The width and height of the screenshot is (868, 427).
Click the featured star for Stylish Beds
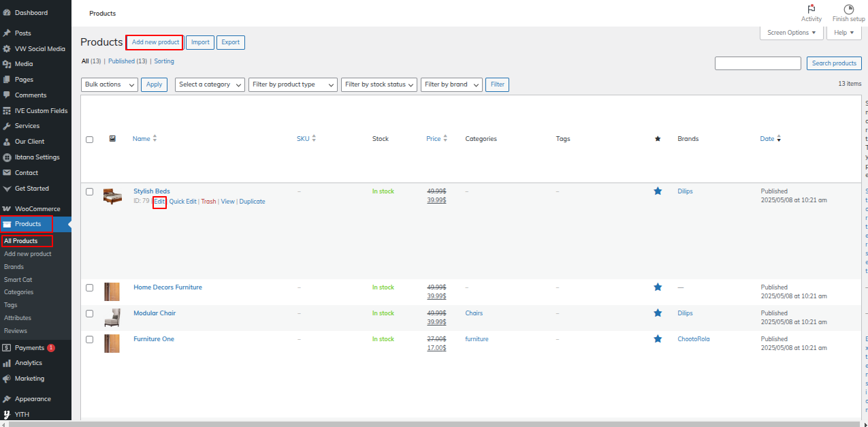658,191
